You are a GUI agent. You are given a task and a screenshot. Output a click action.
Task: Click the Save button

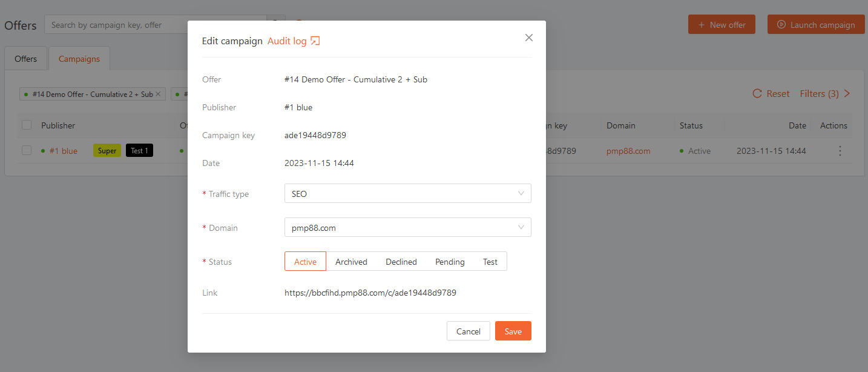click(x=513, y=331)
